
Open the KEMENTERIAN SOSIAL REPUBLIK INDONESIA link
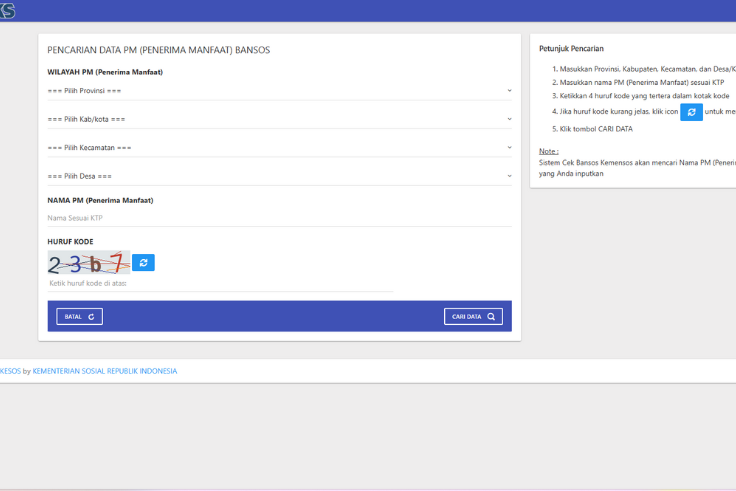point(105,371)
